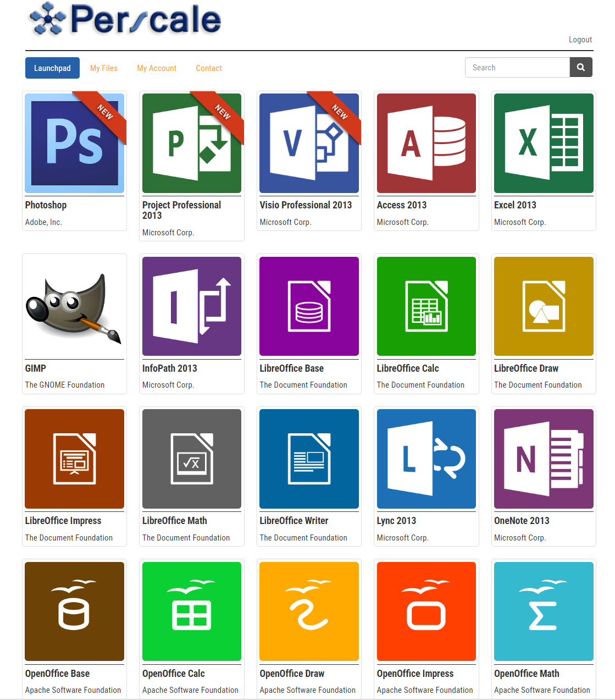Open the LibreOffice Base purple icon

[309, 306]
